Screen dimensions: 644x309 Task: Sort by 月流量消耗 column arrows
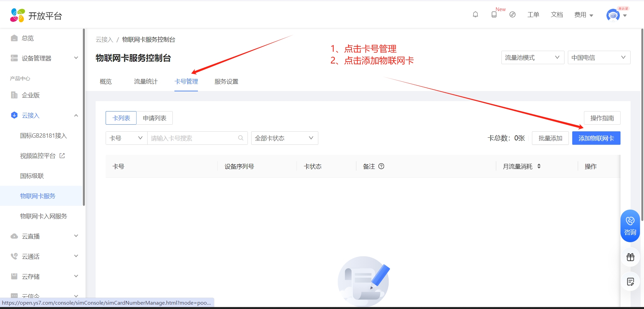click(539, 166)
